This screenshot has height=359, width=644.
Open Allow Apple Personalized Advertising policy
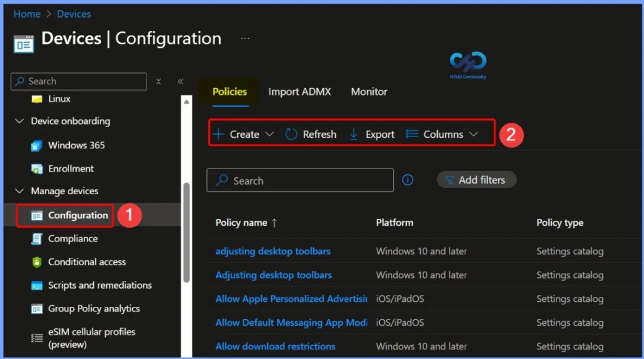point(291,299)
